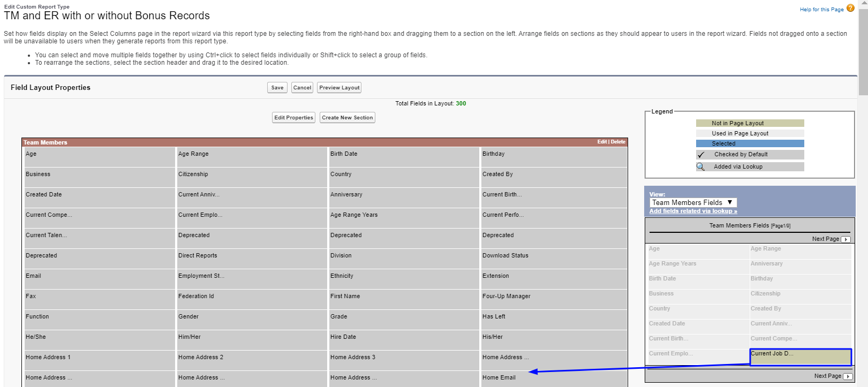
Task: Open Add fields related via lookup link
Action: 693,211
